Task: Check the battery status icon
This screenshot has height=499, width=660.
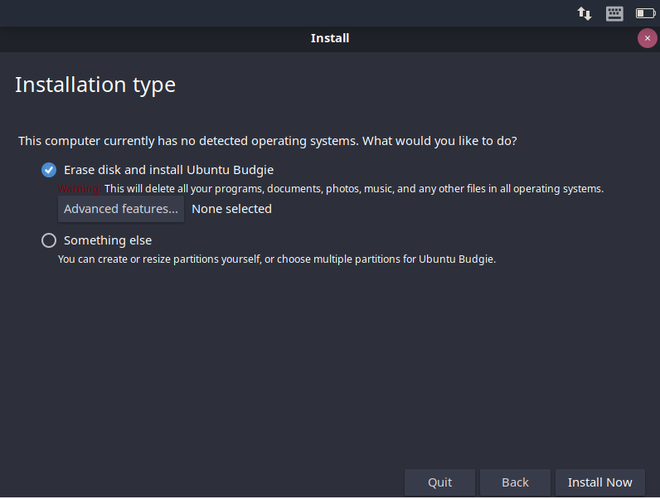Action: point(645,13)
